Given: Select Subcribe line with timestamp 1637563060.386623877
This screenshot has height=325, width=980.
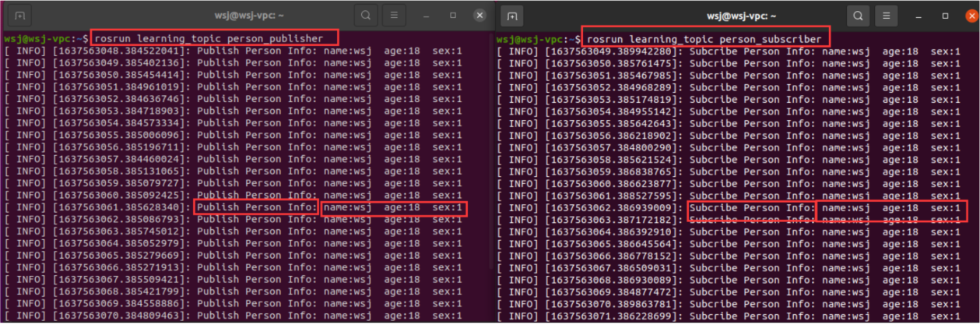Looking at the screenshot, I should click(728, 185).
